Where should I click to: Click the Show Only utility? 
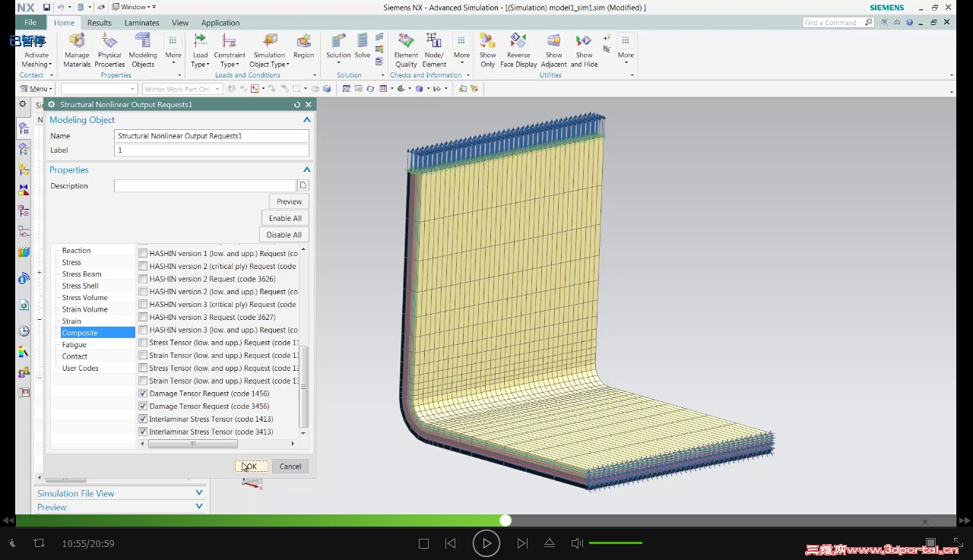487,50
